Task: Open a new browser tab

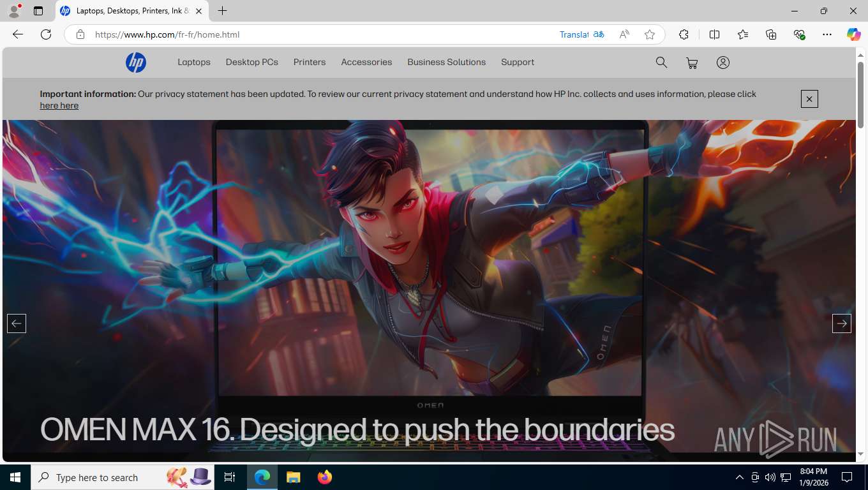Action: click(x=222, y=11)
